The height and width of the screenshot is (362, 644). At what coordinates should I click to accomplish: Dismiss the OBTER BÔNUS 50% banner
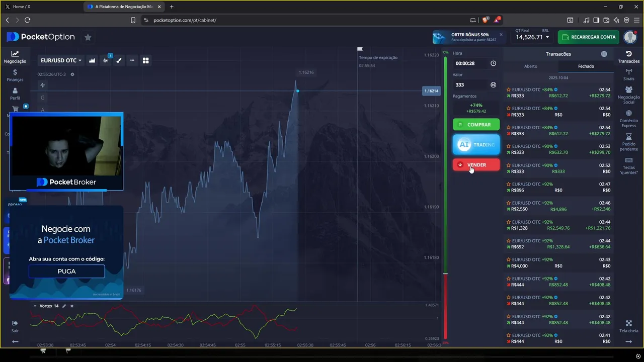(501, 34)
